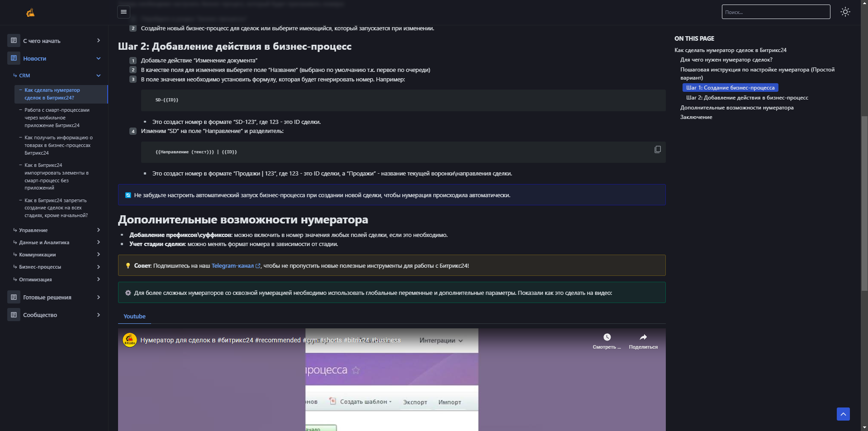The image size is (868, 431).
Task: Select the Youtube tab
Action: click(134, 316)
